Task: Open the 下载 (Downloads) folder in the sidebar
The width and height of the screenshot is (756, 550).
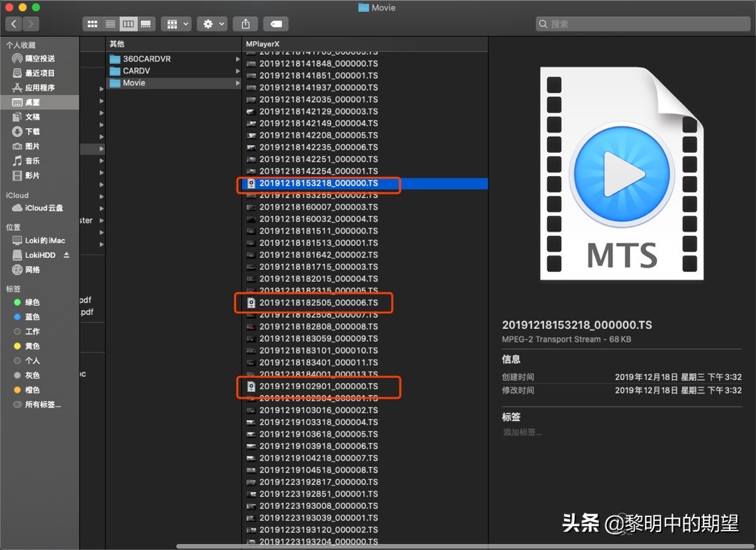Action: click(32, 131)
